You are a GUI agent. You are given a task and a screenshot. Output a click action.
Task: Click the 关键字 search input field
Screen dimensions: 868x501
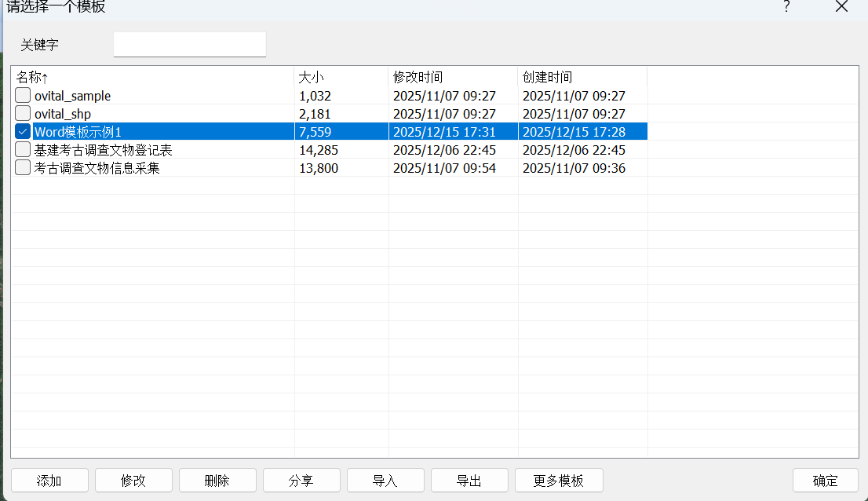tap(189, 45)
